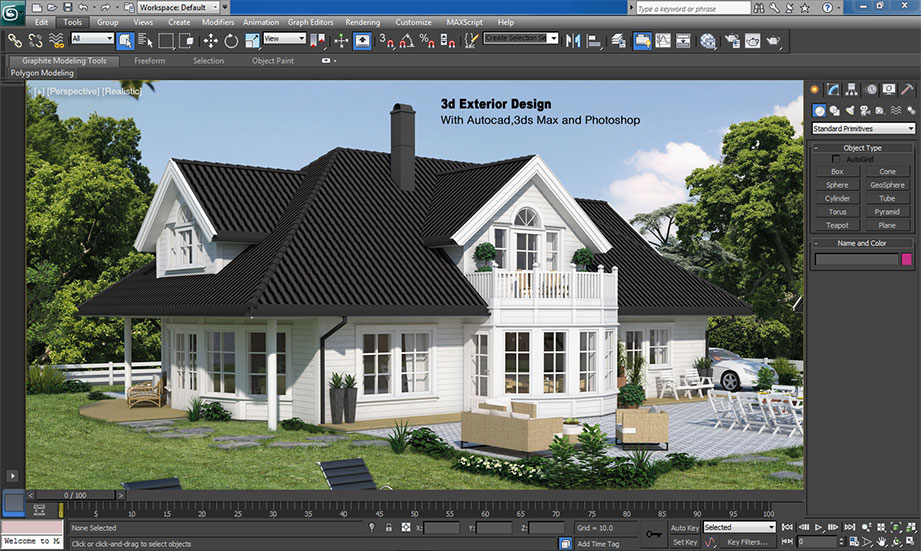The height and width of the screenshot is (551, 921).
Task: Click the GeoSphere object button
Action: (x=887, y=184)
